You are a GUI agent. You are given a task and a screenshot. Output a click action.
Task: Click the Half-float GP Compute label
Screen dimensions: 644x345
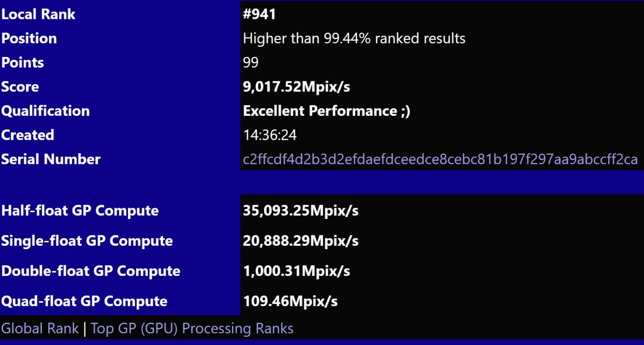[x=80, y=211]
